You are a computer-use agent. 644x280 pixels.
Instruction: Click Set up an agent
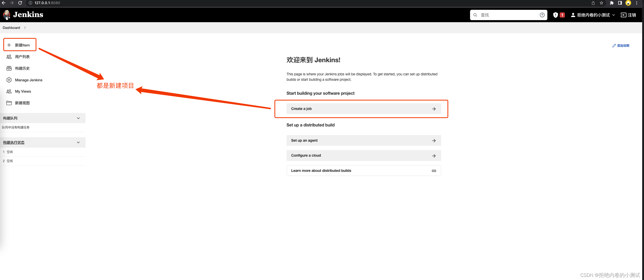364,140
